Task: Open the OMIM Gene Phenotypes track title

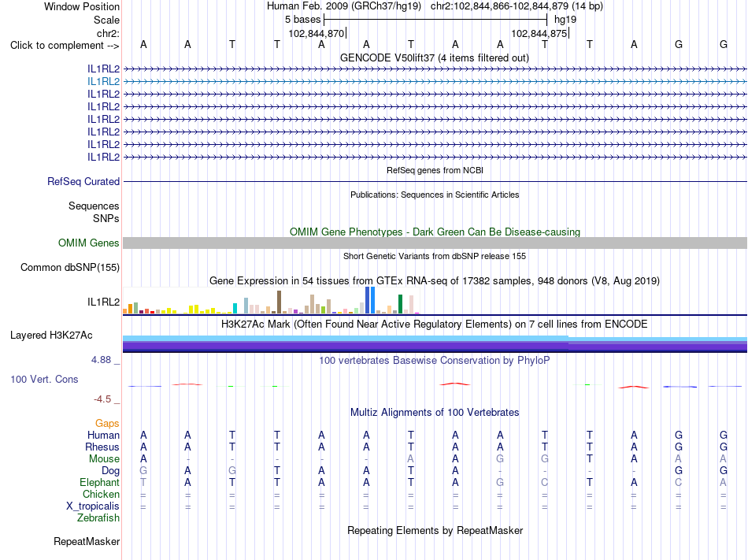Action: [435, 232]
